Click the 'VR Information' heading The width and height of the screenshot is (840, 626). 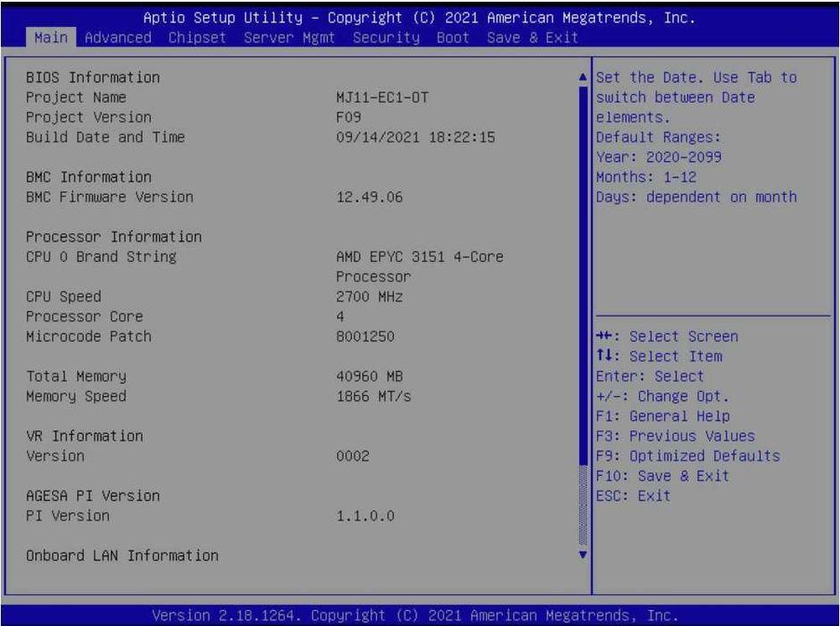tap(84, 436)
